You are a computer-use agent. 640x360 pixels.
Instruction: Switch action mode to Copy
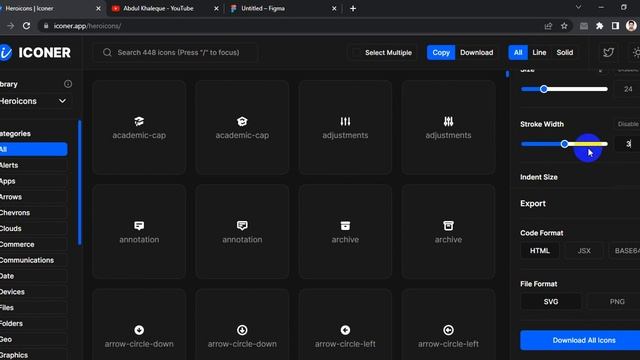pos(441,52)
